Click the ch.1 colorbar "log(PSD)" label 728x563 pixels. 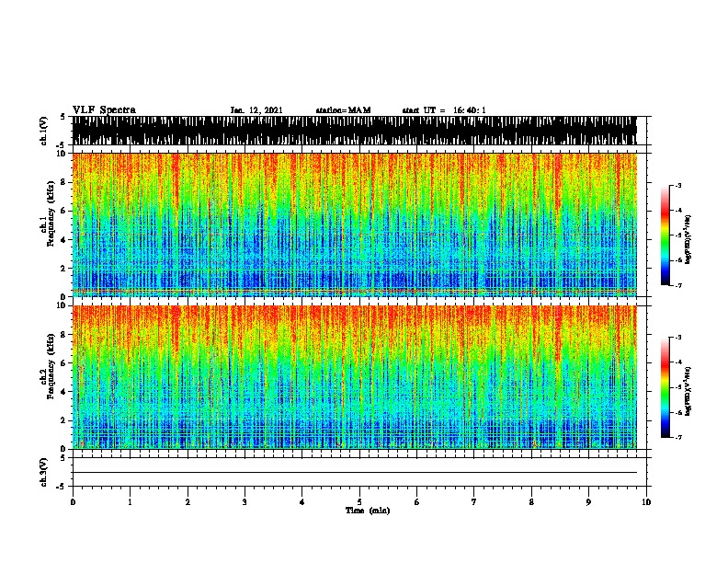(x=688, y=239)
